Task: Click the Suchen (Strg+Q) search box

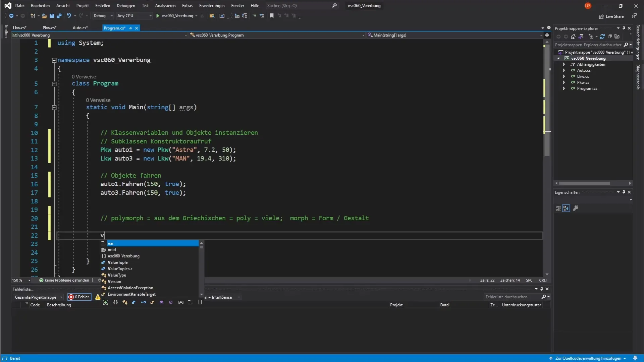Action: coord(302,6)
